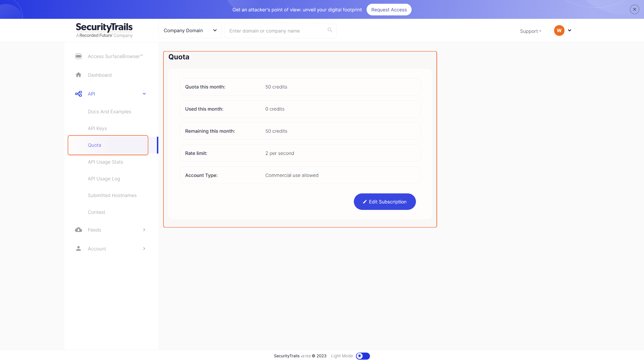Expand the user menu chevron beside the avatar
This screenshot has height=362, width=644.
pos(569,30)
